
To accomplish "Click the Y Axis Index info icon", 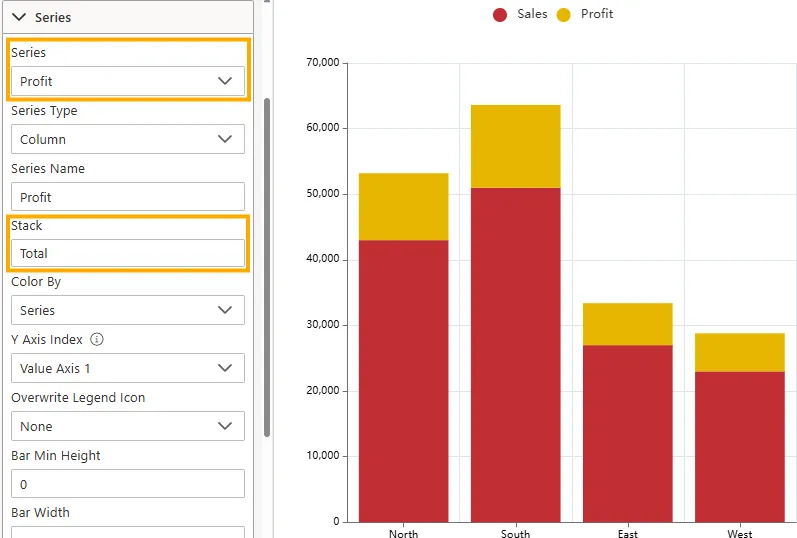I will point(97,340).
